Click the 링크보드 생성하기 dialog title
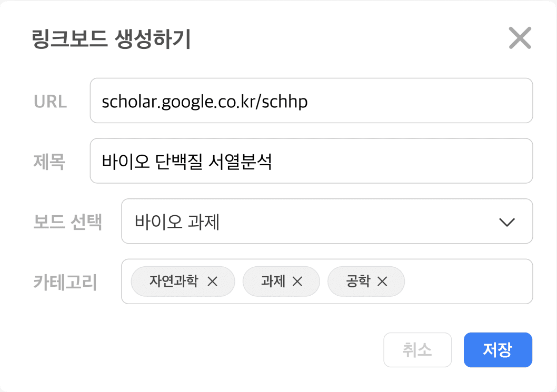Viewport: 557px width, 392px height. 111,40
